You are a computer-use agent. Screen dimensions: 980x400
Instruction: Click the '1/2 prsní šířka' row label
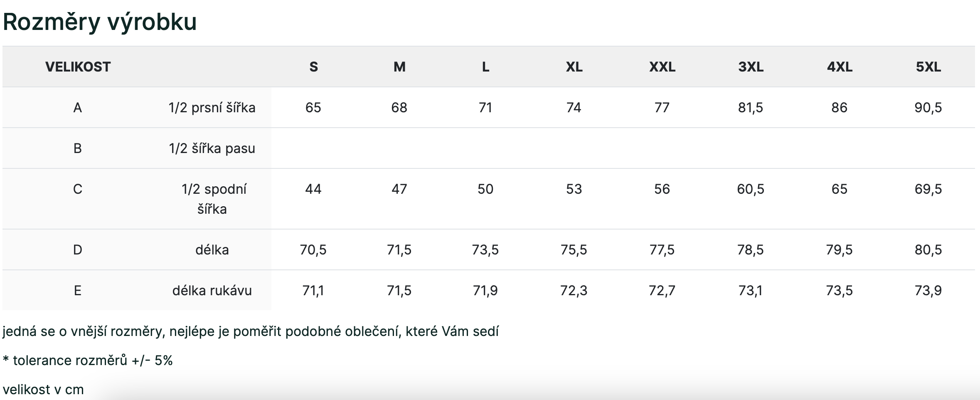(212, 108)
